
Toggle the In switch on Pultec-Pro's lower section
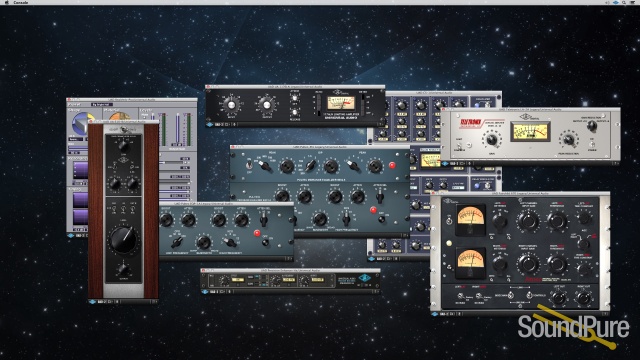[382, 219]
